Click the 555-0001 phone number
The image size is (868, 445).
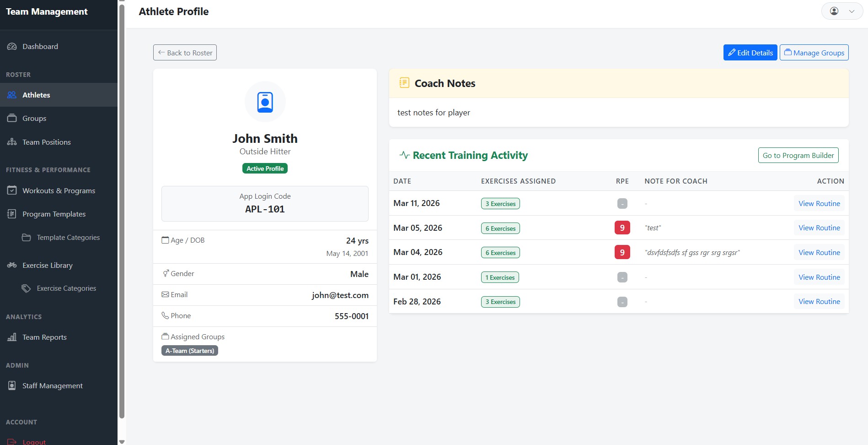coord(351,316)
